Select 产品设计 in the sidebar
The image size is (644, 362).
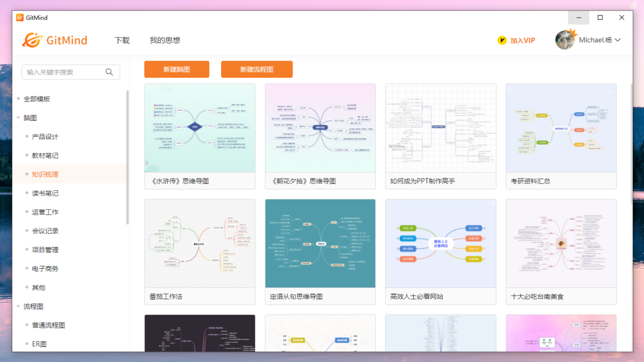45,137
